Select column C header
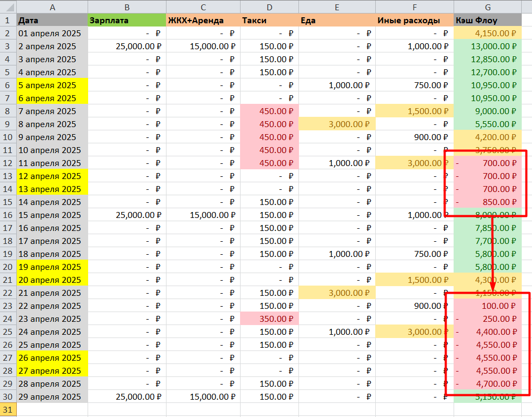The image size is (532, 417). pyautogui.click(x=203, y=7)
